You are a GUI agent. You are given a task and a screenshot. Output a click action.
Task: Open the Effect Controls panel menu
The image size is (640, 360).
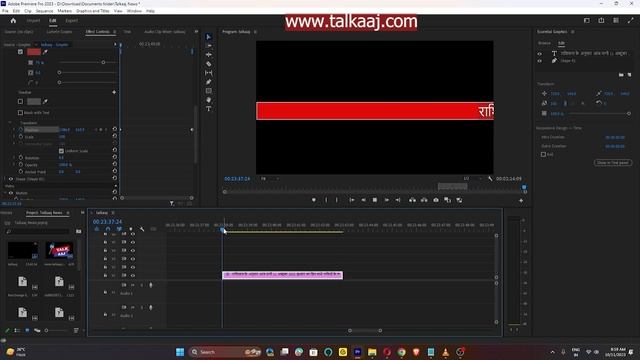115,31
